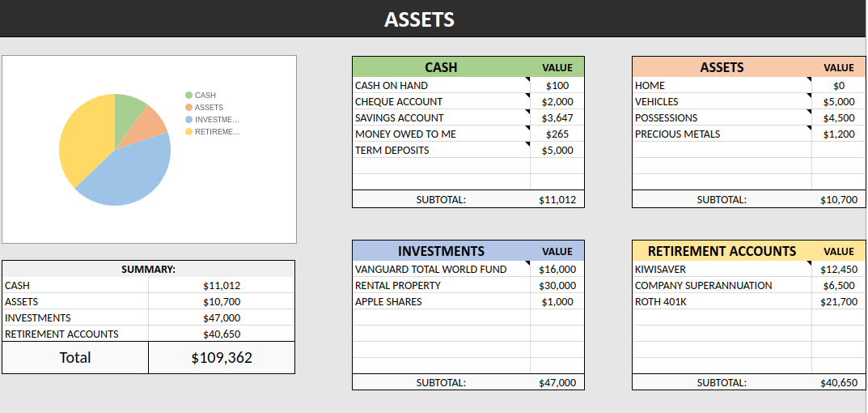Select the $0 home value
Screen dimensions: 868x413
839,85
